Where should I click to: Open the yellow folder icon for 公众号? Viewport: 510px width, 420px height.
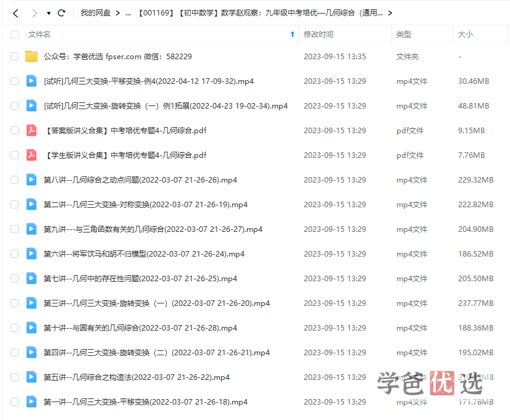tap(31, 56)
